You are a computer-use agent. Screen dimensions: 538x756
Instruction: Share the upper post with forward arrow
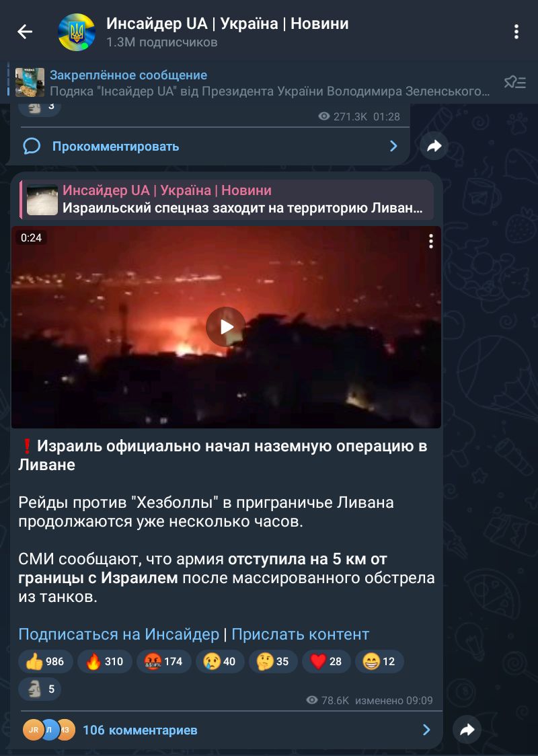coord(434,145)
